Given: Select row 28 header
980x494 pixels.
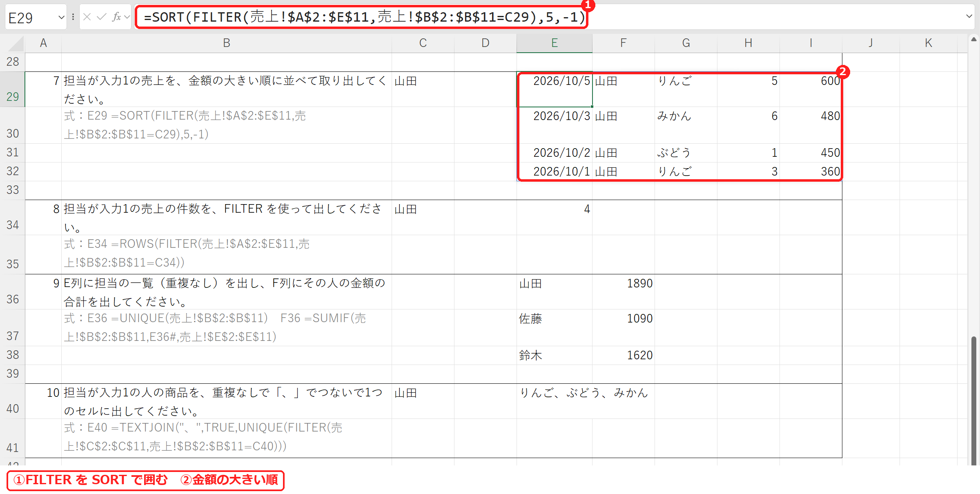Looking at the screenshot, I should click(x=13, y=62).
